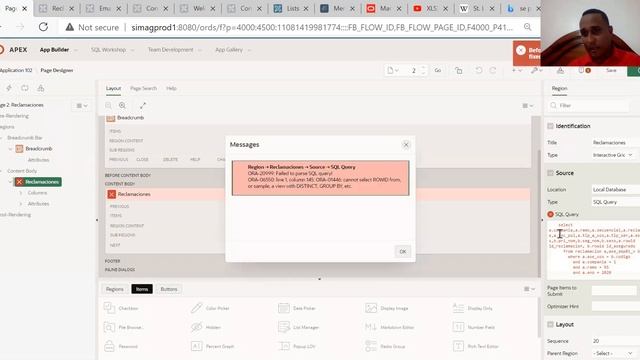Close the Messages dialog with the X
Screen dimensions: 640x360
406,145
